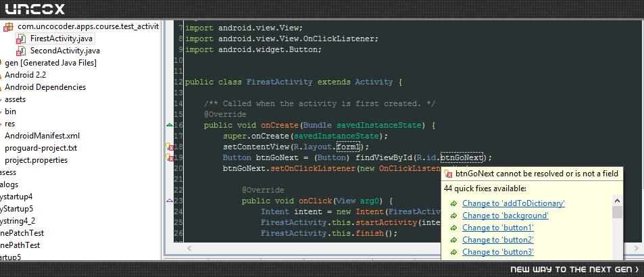Image resolution: width=644 pixels, height=277 pixels.
Task: Select the bin folder
Action: [10, 111]
